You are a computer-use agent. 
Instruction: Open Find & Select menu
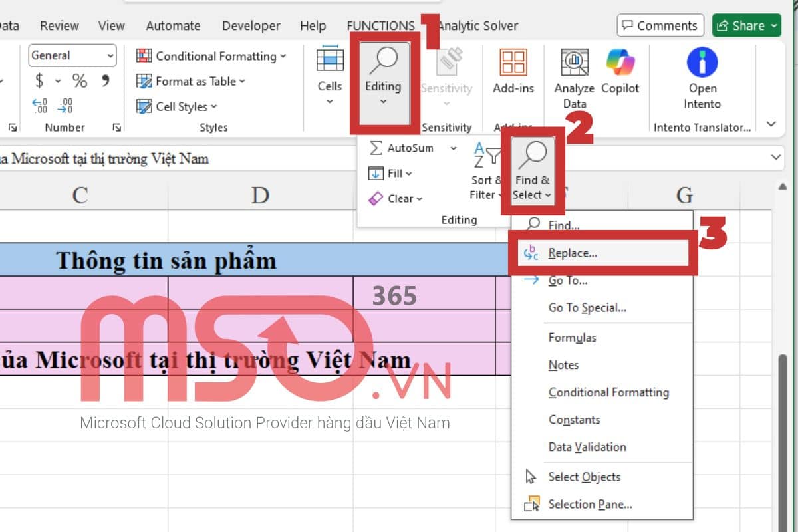532,171
